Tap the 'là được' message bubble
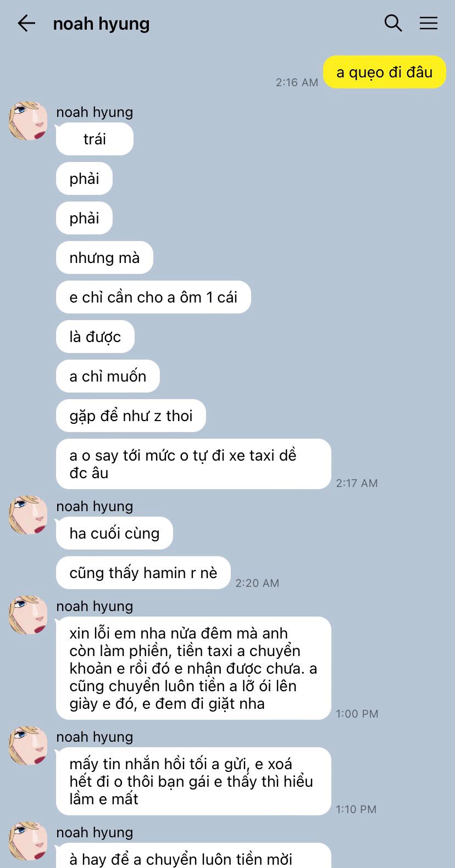 point(95,337)
